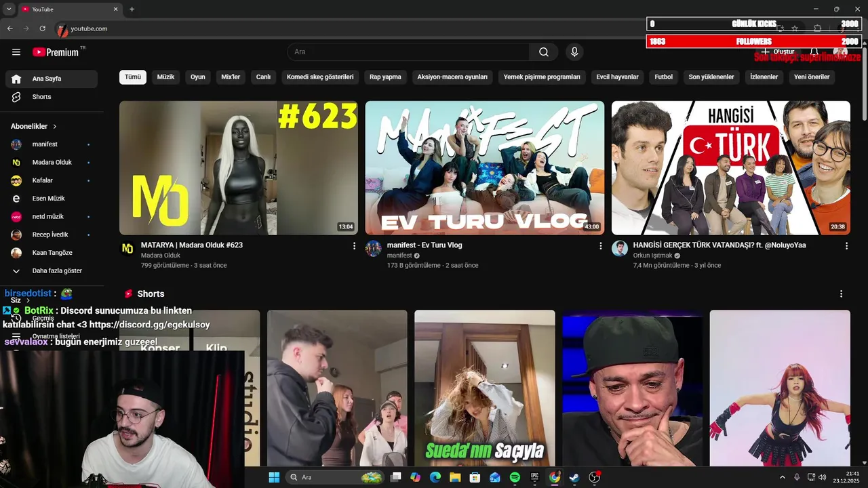
Task: Go back using browser back arrow
Action: pyautogui.click(x=9, y=28)
